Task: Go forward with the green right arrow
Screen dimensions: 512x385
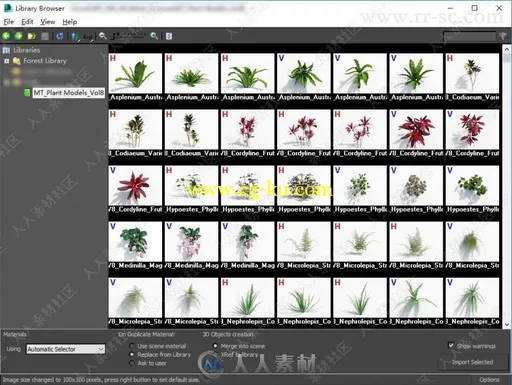Action: click(18, 36)
